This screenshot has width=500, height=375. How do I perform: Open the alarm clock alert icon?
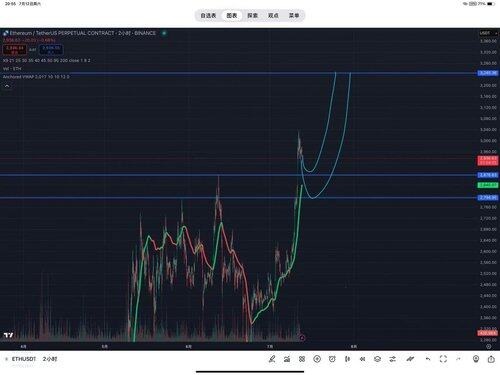point(332,359)
